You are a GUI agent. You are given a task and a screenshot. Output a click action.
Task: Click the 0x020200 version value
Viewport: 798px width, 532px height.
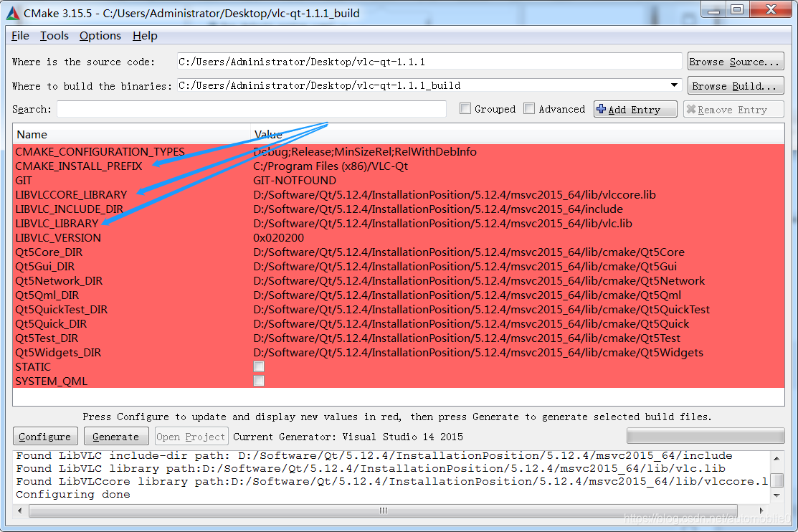278,238
